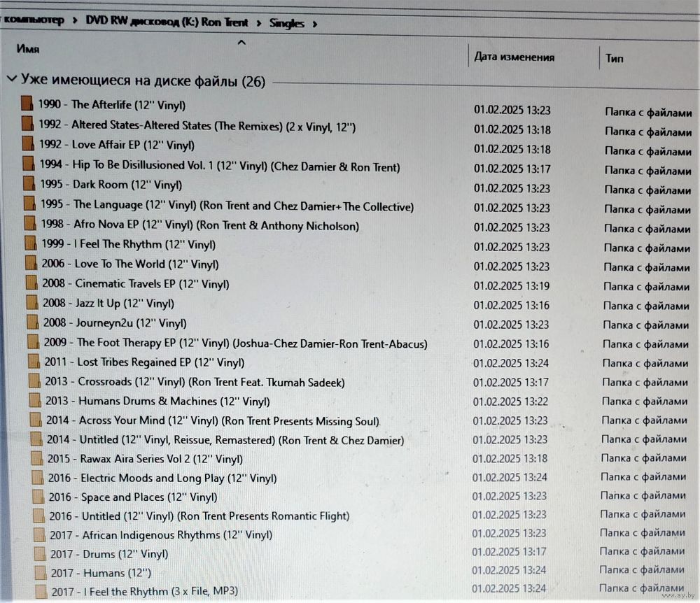
Task: Click folder icon for 1990 - The Afterlife
Action: coord(27,103)
